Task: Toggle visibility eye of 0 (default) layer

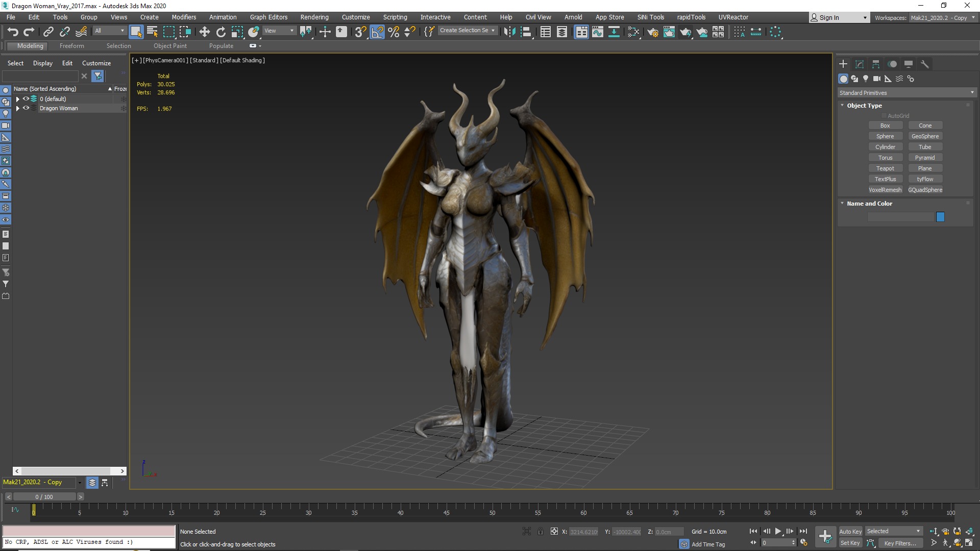Action: (26, 99)
